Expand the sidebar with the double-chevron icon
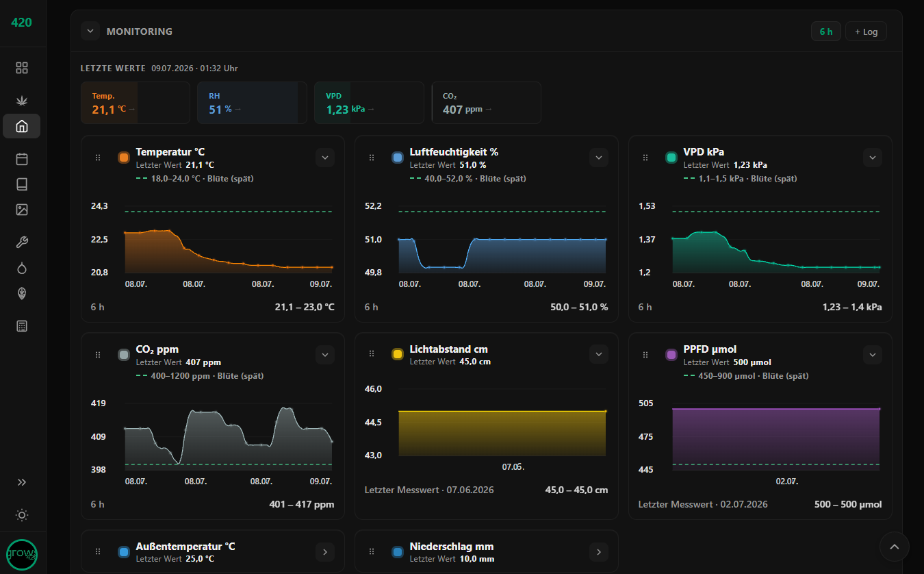 pos(22,482)
